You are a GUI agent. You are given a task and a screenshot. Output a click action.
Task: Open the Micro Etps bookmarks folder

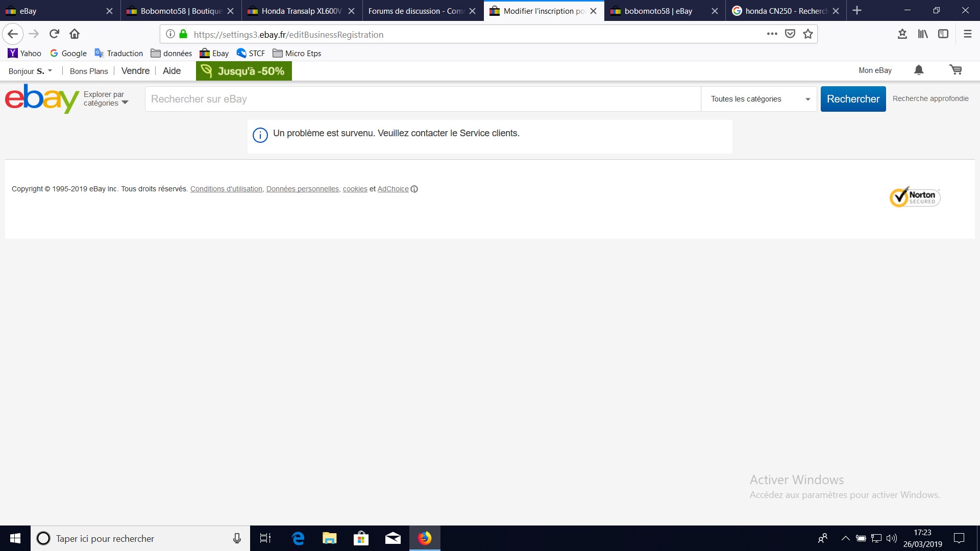[x=297, y=54]
